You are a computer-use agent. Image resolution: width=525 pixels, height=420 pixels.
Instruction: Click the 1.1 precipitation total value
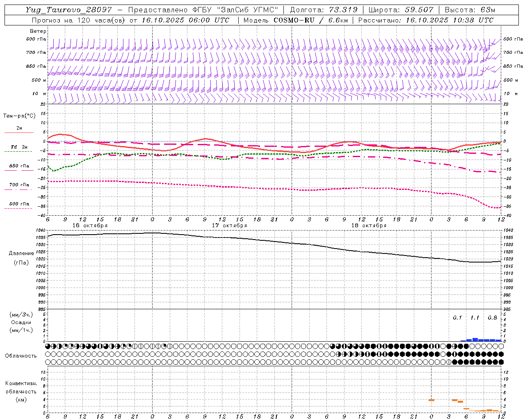point(475,318)
